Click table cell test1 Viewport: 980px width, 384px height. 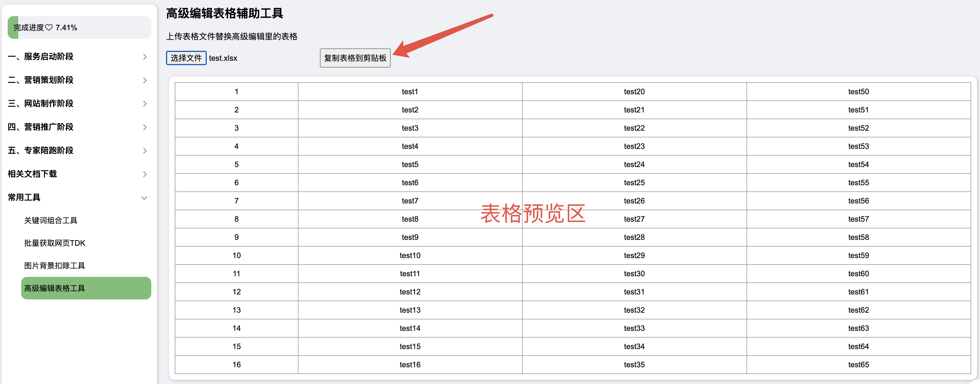coord(410,92)
